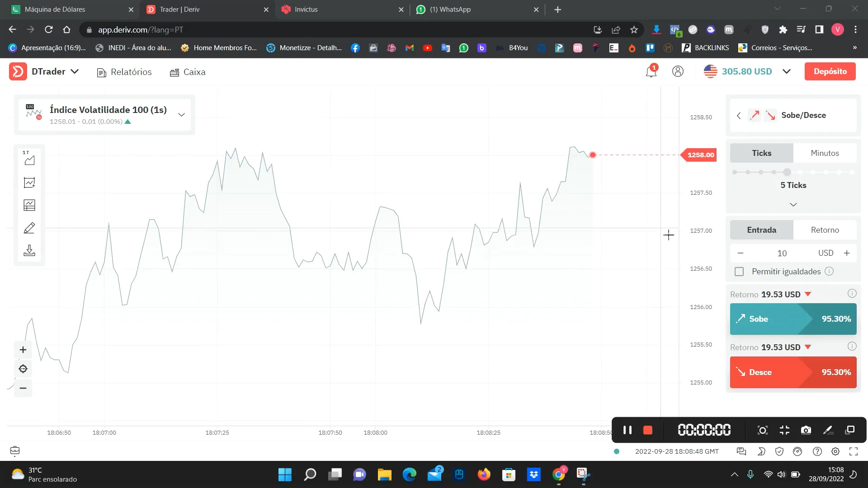The height and width of the screenshot is (488, 868).
Task: Open Caixa cashier menu
Action: pos(188,72)
